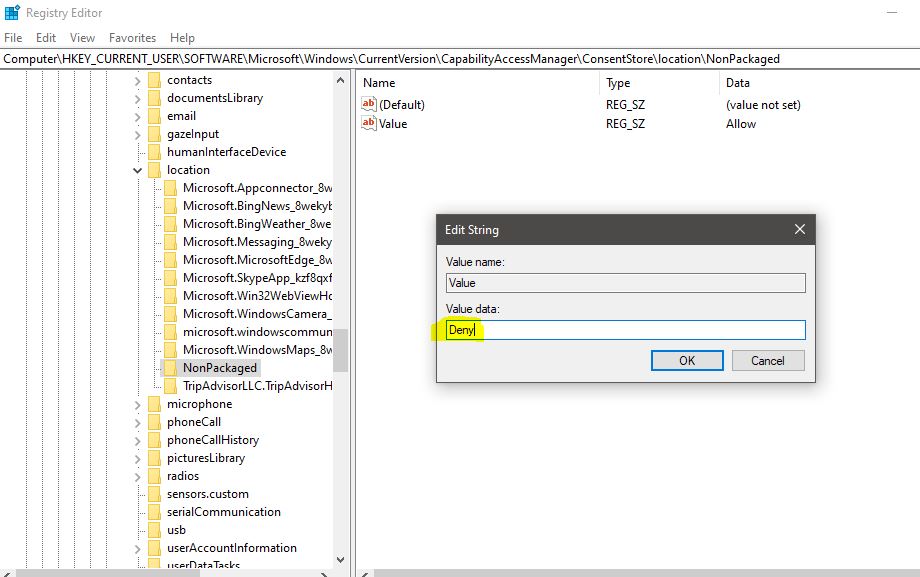The height and width of the screenshot is (577, 920).
Task: Click Cancel in the Edit String dialog
Action: point(768,360)
